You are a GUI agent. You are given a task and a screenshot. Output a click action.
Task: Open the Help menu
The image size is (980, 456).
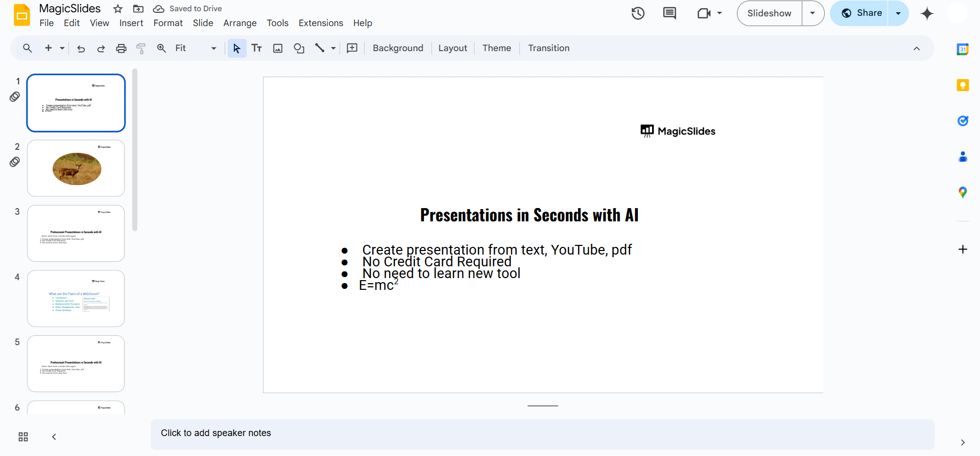click(363, 23)
